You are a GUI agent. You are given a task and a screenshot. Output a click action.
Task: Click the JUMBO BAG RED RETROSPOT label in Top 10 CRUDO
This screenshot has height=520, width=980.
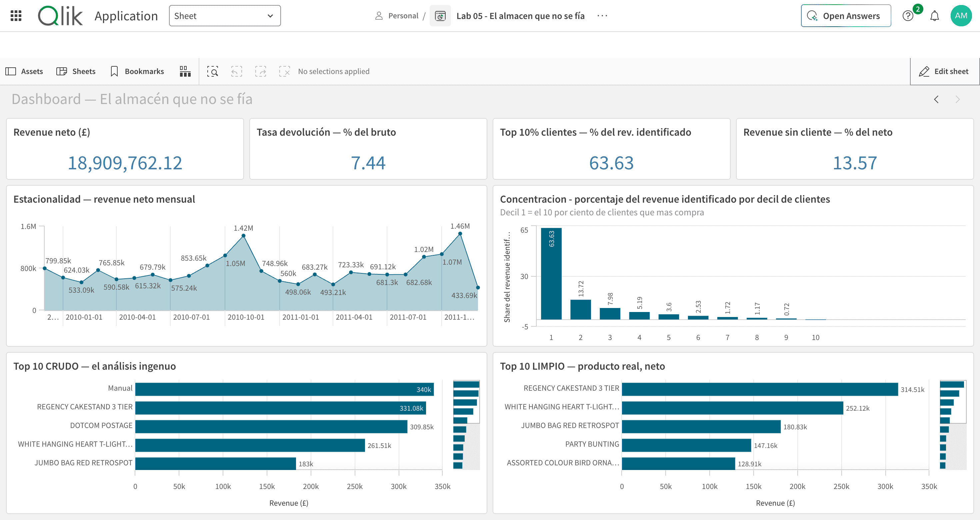click(x=83, y=463)
